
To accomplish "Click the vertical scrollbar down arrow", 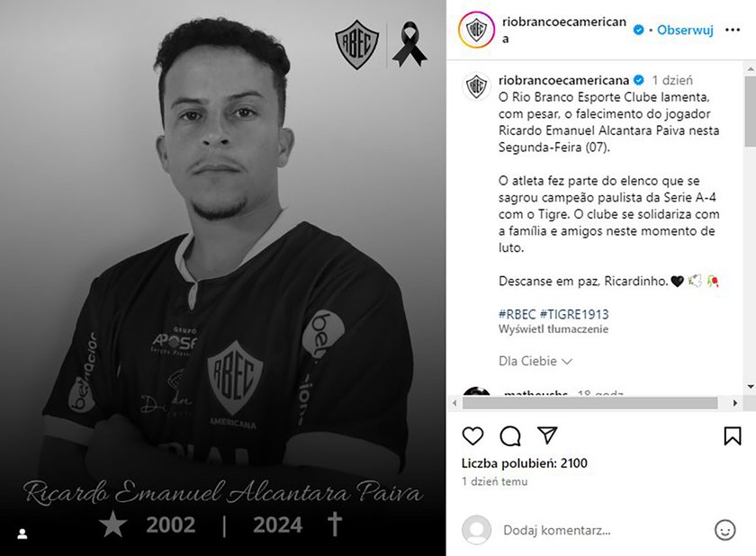I will pyautogui.click(x=751, y=386).
